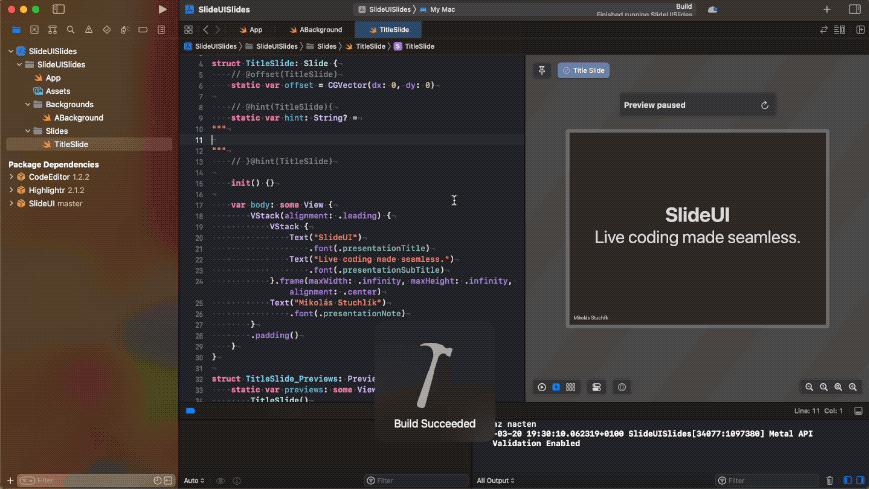
Task: Open preview device info button
Action: point(622,388)
